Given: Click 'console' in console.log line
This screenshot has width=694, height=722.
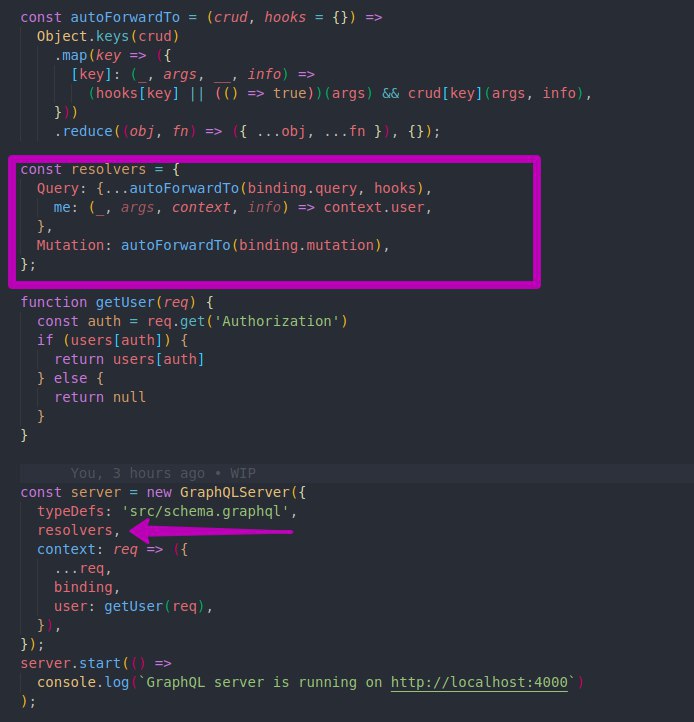Looking at the screenshot, I should point(66,682).
